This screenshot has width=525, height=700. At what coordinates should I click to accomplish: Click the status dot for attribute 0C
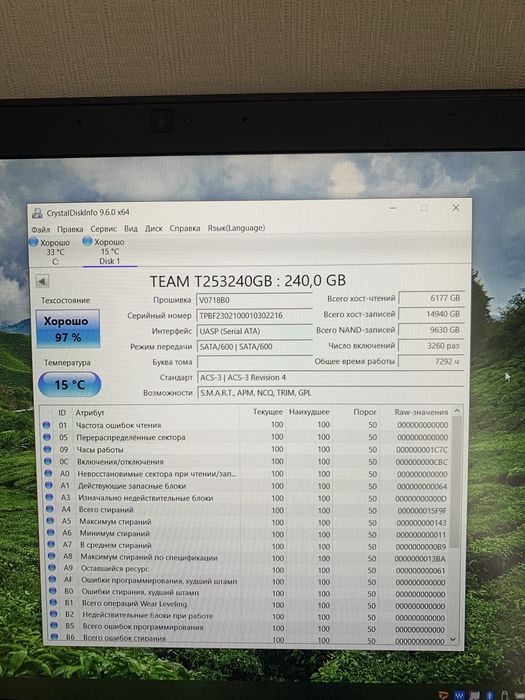pos(48,461)
